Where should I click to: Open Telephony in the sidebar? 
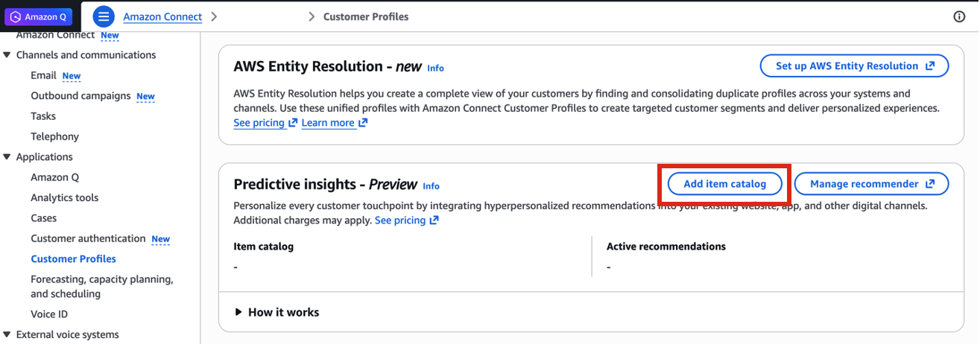pos(54,136)
